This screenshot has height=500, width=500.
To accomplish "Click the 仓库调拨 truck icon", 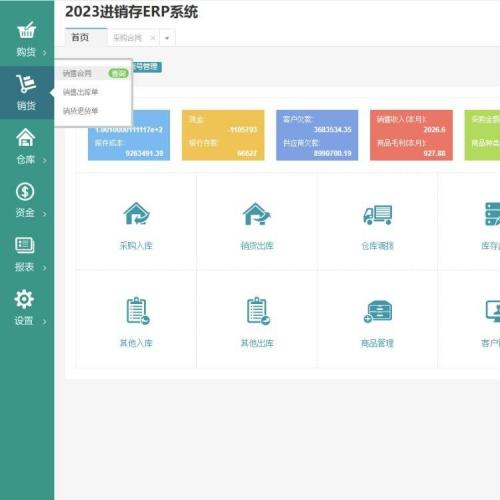I will (378, 214).
